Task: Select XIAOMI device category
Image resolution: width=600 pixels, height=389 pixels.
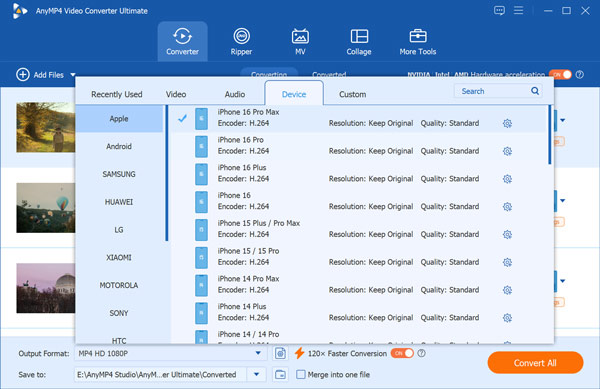Action: pyautogui.click(x=119, y=257)
